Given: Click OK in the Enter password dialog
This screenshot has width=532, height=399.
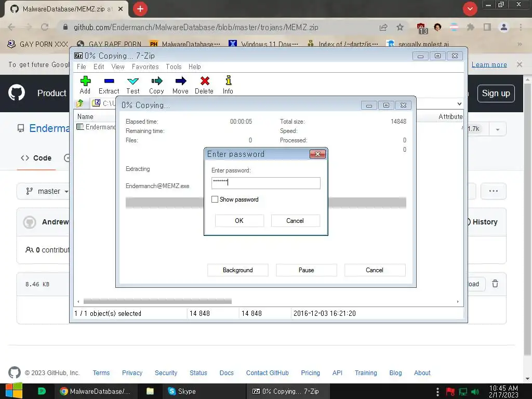Looking at the screenshot, I should [239, 220].
